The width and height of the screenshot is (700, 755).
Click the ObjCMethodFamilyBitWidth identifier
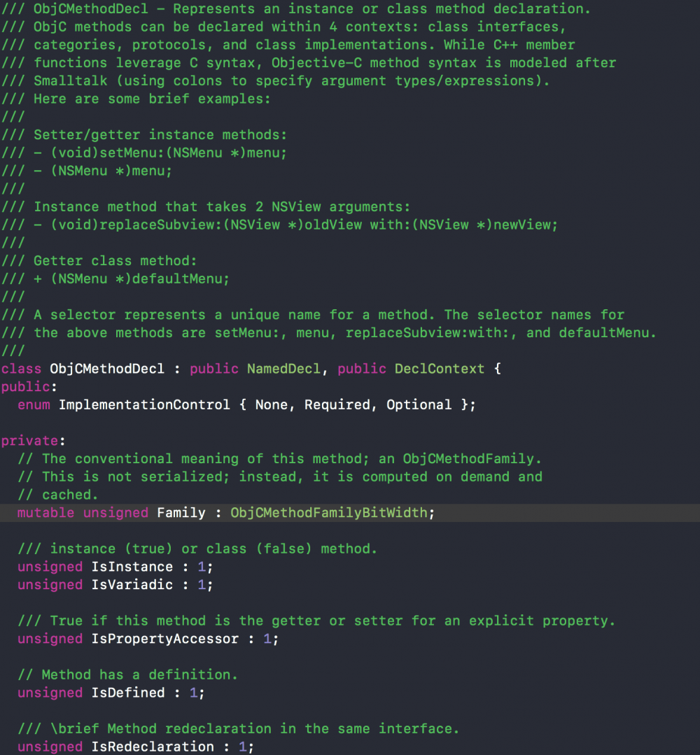(329, 513)
